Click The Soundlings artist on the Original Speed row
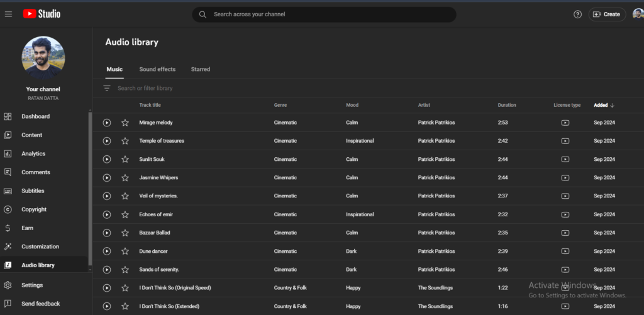 [x=435, y=288]
